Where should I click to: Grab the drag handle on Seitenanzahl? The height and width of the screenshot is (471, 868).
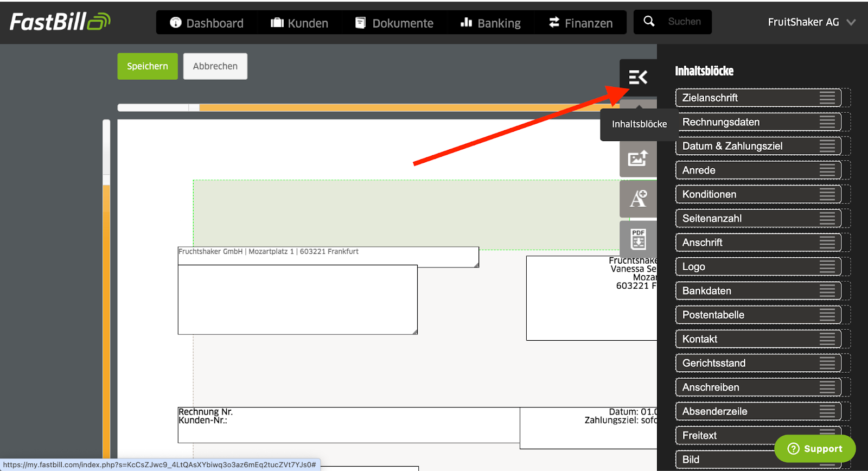point(827,219)
